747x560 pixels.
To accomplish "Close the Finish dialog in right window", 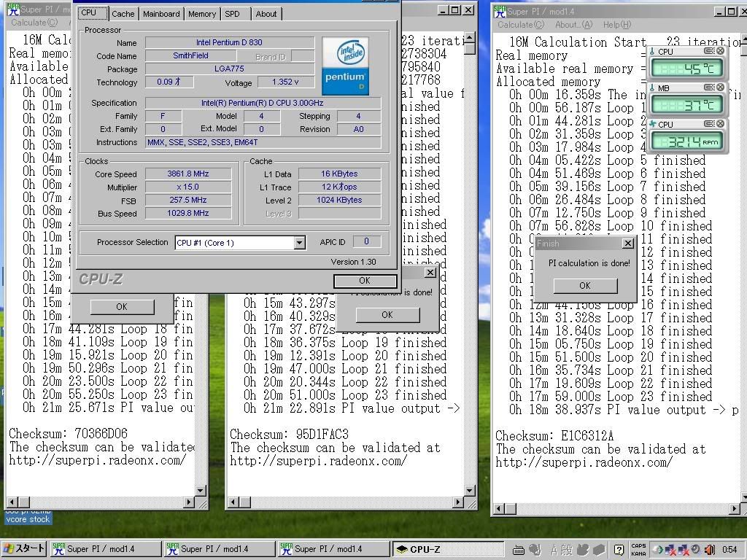I will [x=628, y=244].
